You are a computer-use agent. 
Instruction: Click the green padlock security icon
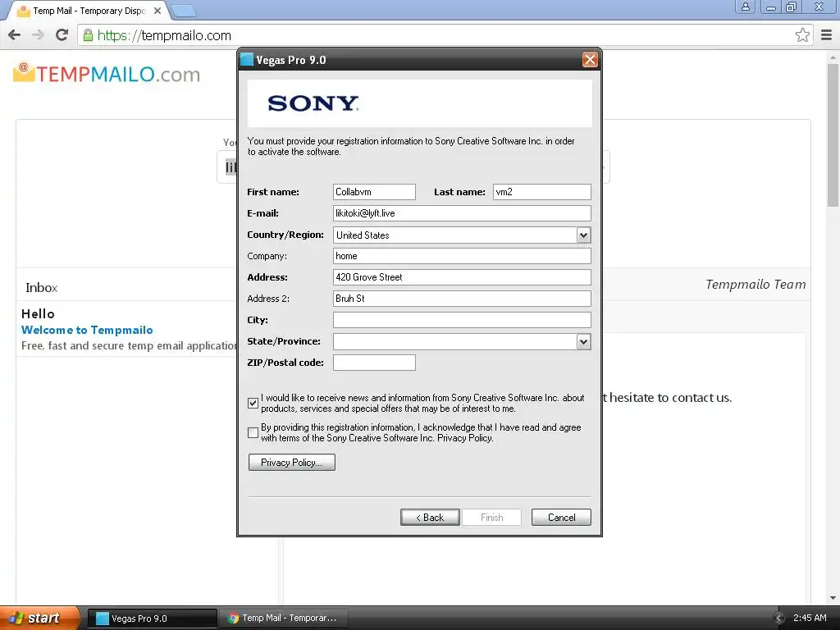pos(88,35)
